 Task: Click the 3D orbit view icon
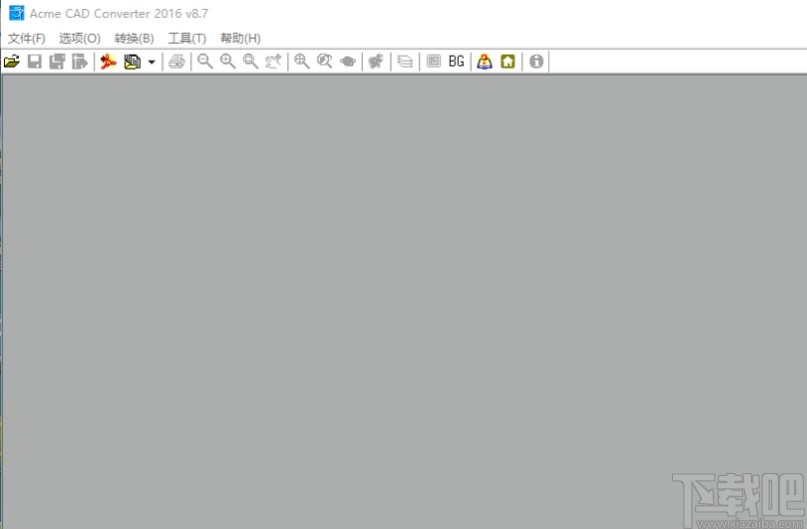[348, 62]
